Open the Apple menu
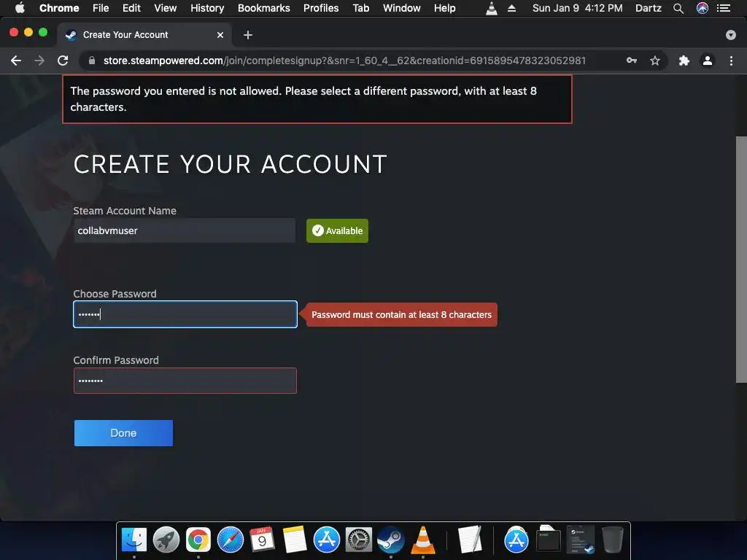Image resolution: width=747 pixels, height=560 pixels. 20,8
